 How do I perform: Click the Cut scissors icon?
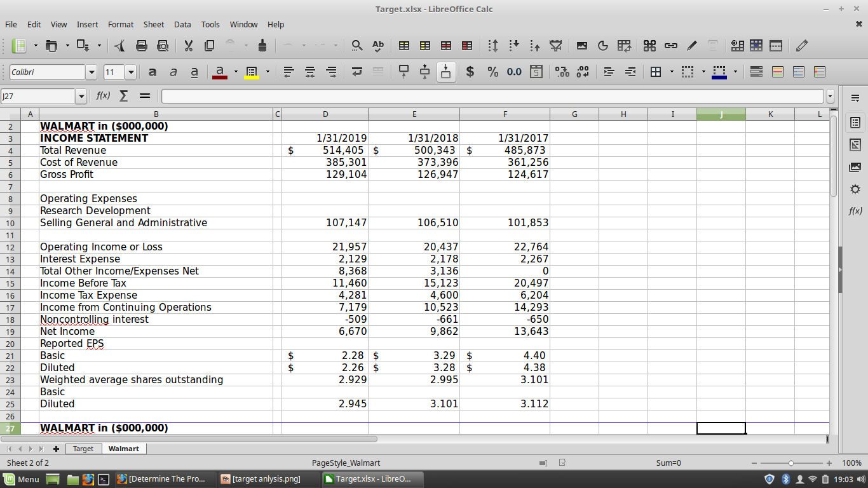[189, 46]
